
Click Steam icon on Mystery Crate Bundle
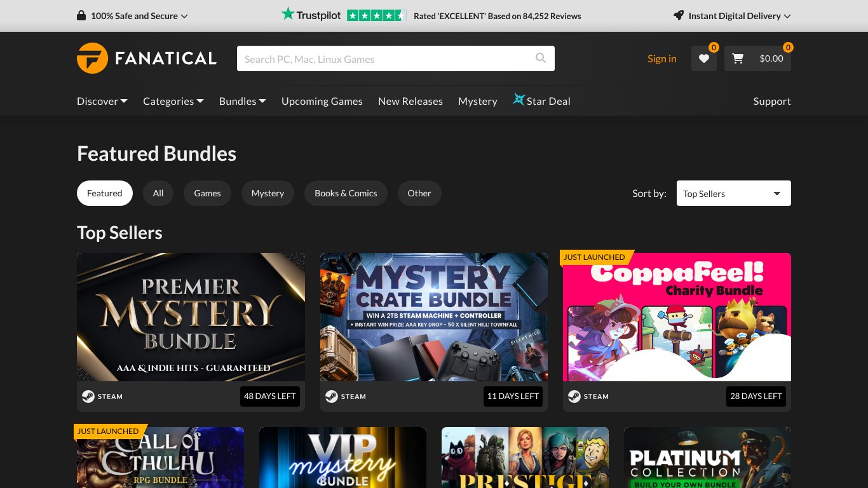[x=332, y=396]
